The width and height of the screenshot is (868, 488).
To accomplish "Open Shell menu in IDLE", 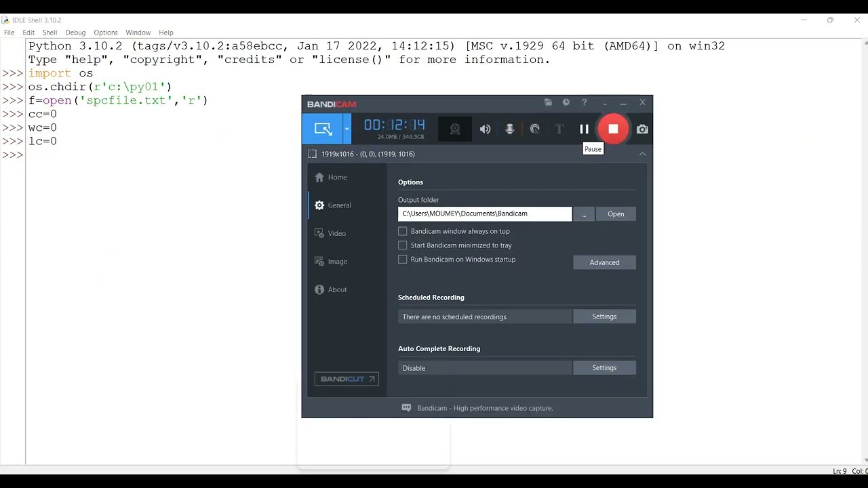I will (x=50, y=33).
